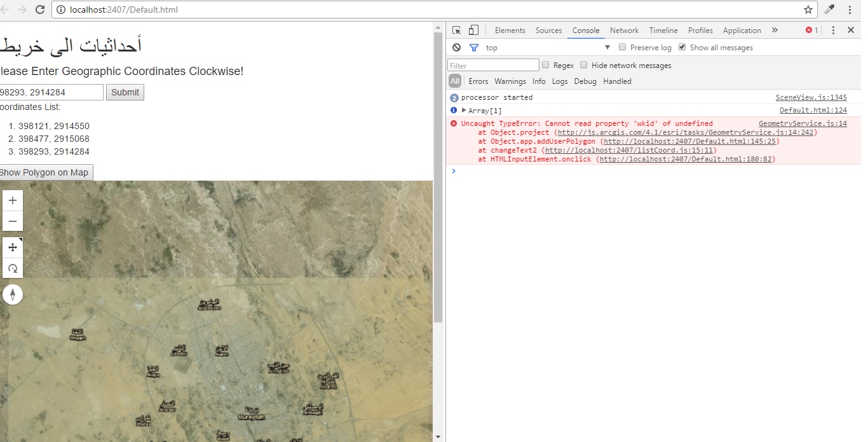Follow the listCoord.js:15:11 stack link
Viewport: 868px width, 442px height.
point(628,150)
